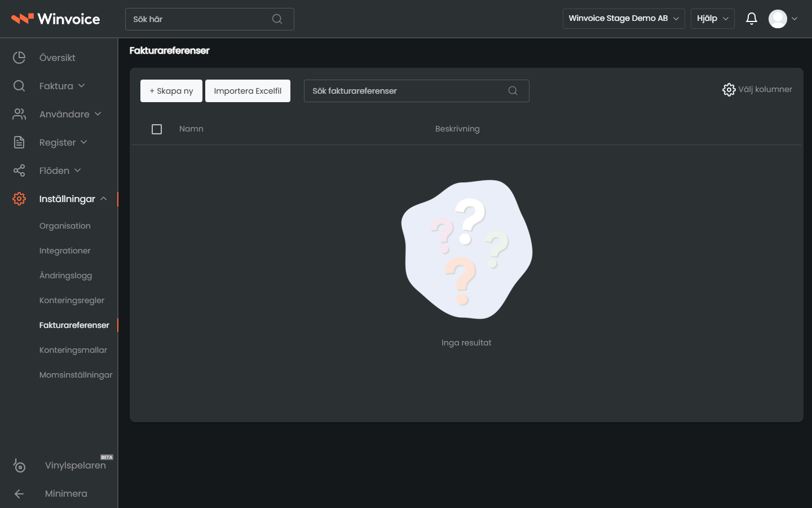
Task: Open the notifications bell
Action: click(x=751, y=19)
